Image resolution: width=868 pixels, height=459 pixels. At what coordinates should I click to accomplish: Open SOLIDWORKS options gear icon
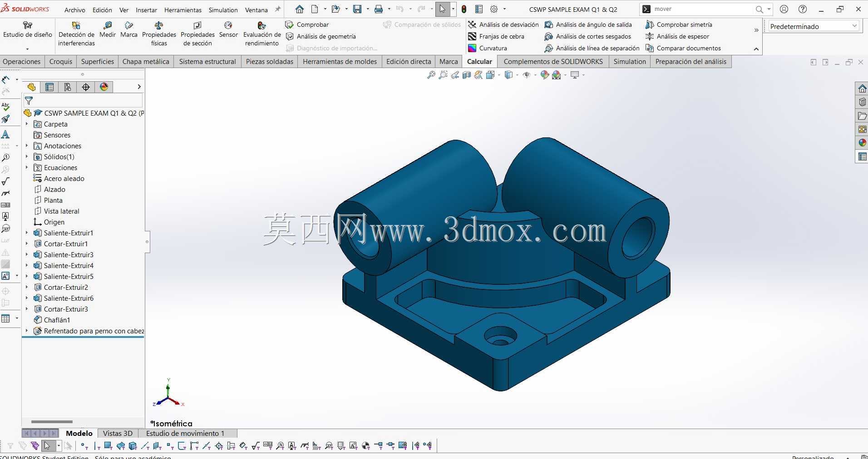494,9
